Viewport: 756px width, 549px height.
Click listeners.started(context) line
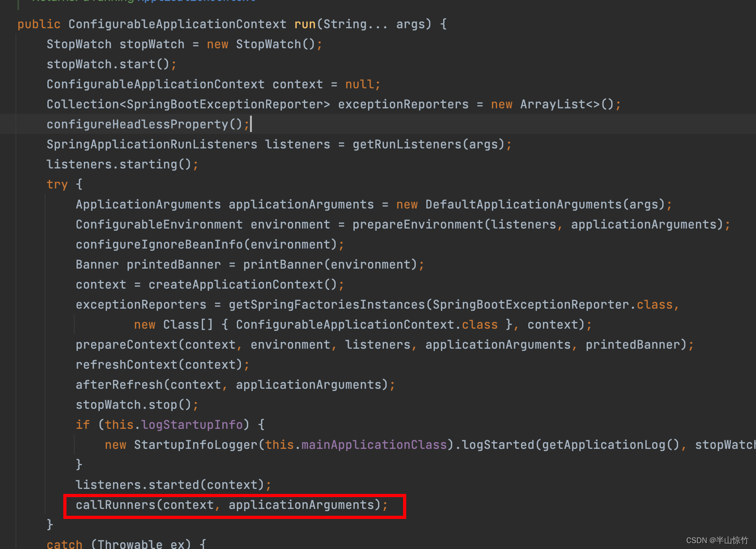(174, 485)
